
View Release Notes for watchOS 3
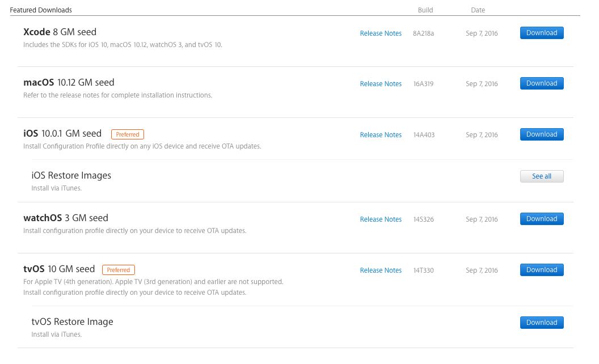(x=381, y=219)
